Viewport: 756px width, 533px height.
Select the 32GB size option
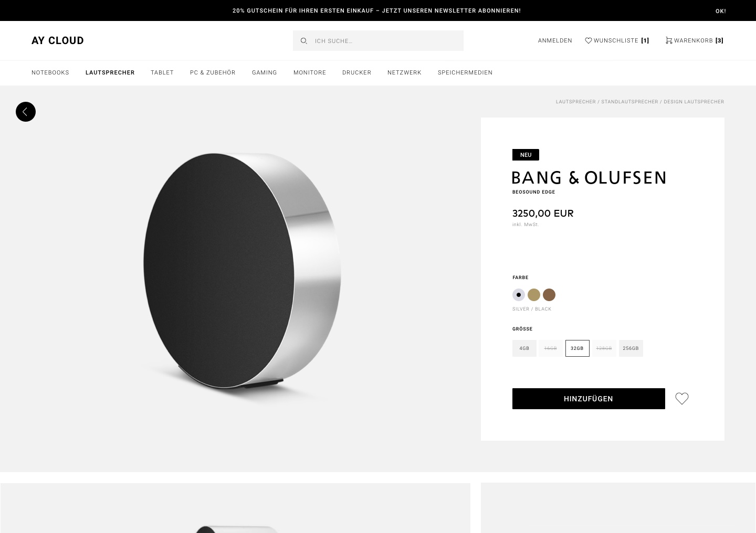coord(577,348)
